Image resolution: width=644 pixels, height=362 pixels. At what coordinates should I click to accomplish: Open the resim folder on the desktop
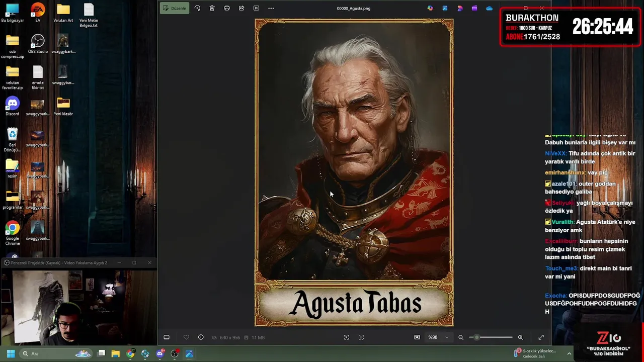pyautogui.click(x=13, y=169)
